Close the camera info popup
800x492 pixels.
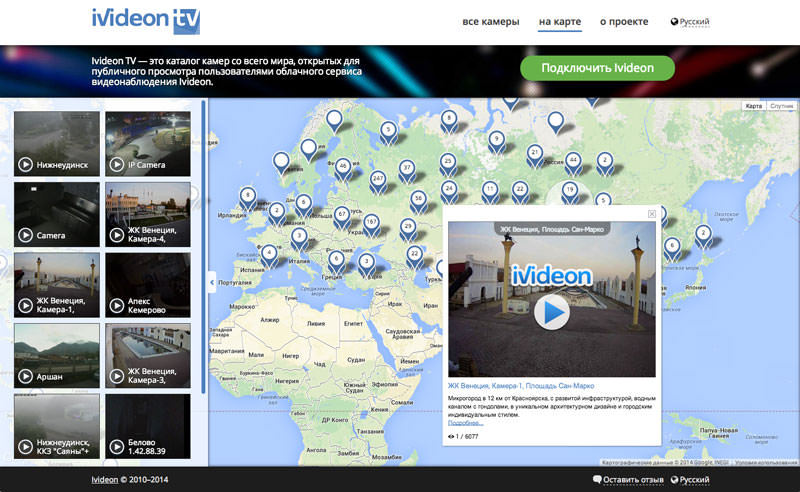[652, 214]
